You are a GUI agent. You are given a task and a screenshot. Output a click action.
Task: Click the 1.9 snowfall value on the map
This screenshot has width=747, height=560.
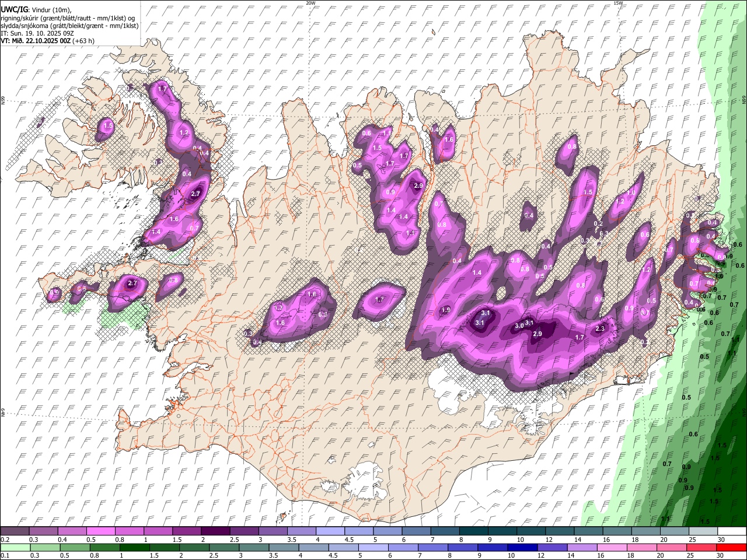tap(446, 310)
